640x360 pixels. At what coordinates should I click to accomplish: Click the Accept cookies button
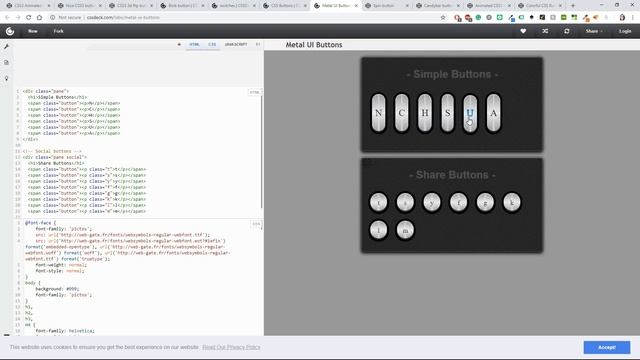coord(607,347)
